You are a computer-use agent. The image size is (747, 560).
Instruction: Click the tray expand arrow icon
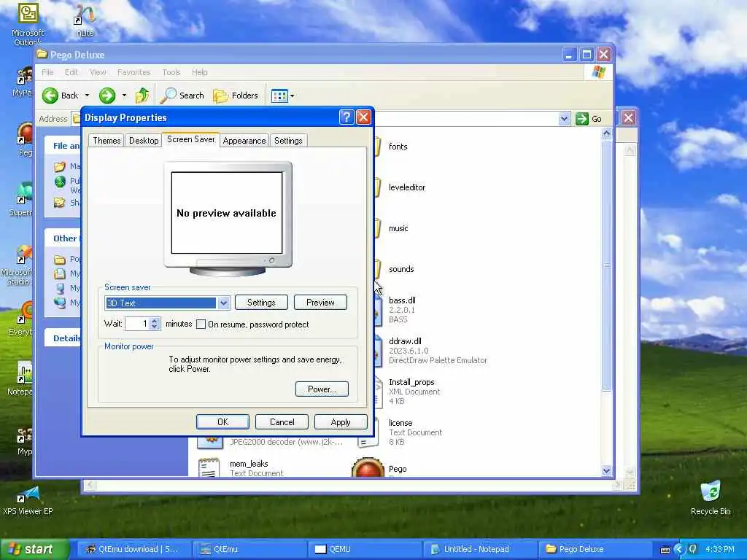(x=679, y=550)
